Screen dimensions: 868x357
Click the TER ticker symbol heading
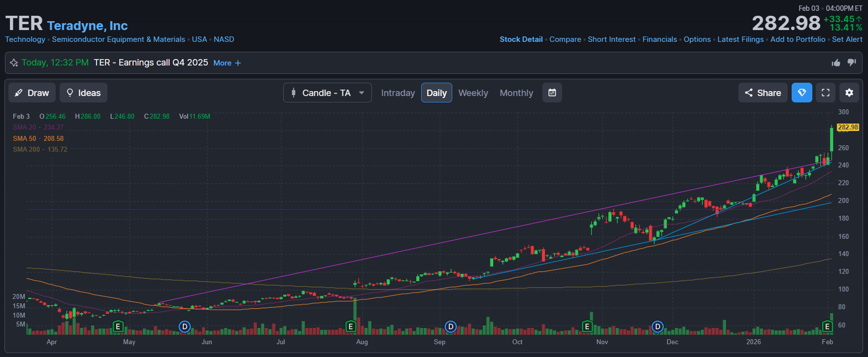[x=24, y=24]
